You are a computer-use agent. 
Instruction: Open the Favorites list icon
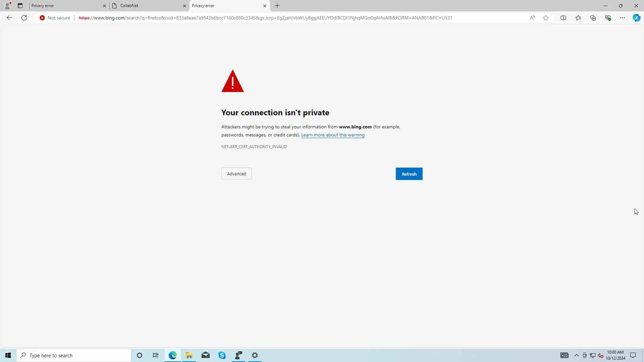click(x=578, y=18)
